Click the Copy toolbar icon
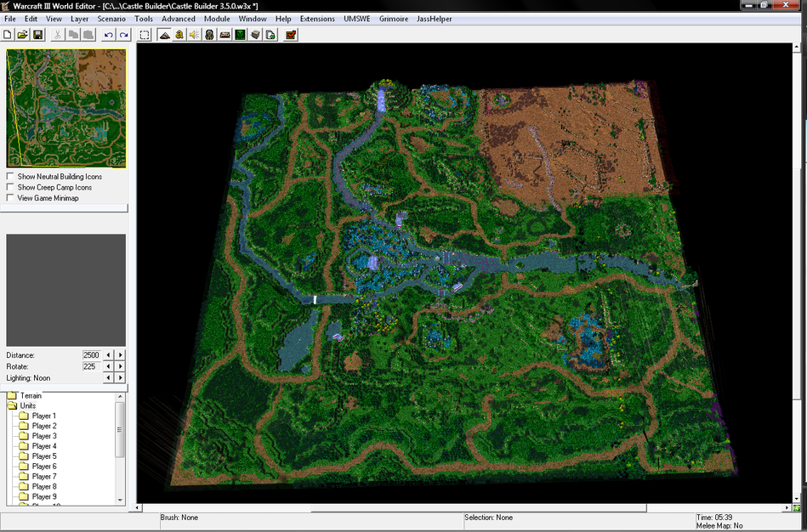Image resolution: width=807 pixels, height=532 pixels. (x=73, y=35)
